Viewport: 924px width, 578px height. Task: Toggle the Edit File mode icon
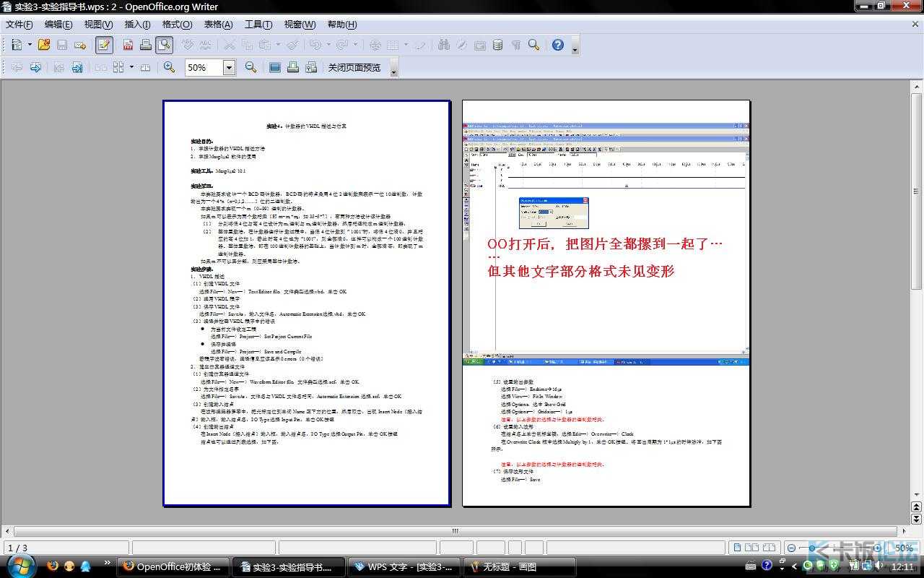104,45
